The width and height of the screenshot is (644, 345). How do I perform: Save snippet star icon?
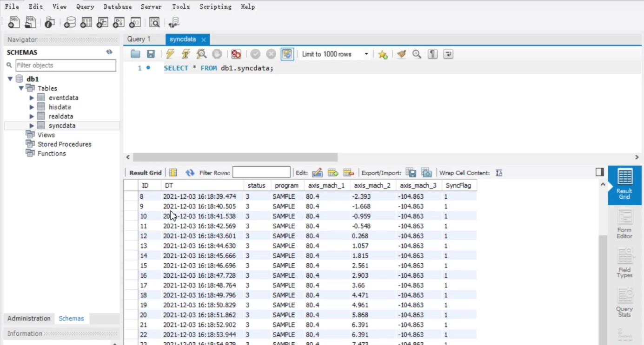(383, 54)
